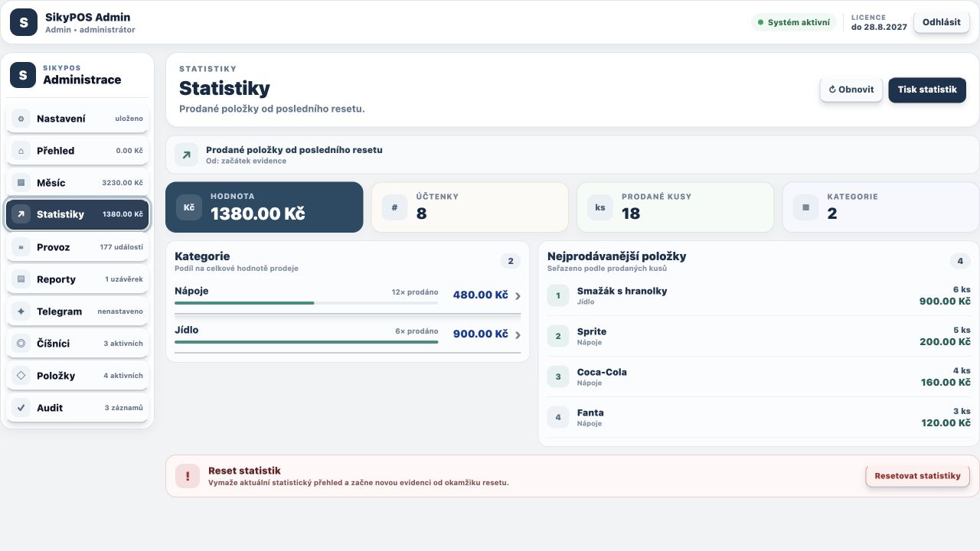
Task: Click the Nápoje share progress bar
Action: [x=306, y=303]
